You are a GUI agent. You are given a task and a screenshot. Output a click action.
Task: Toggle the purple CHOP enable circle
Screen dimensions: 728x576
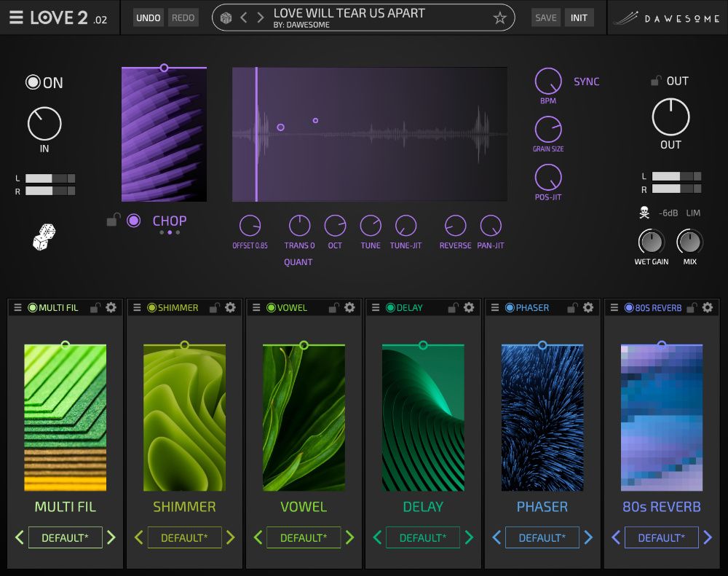coord(133,221)
